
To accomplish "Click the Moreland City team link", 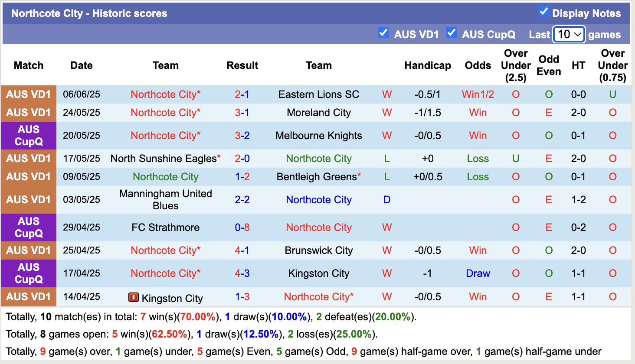I will [319, 113].
